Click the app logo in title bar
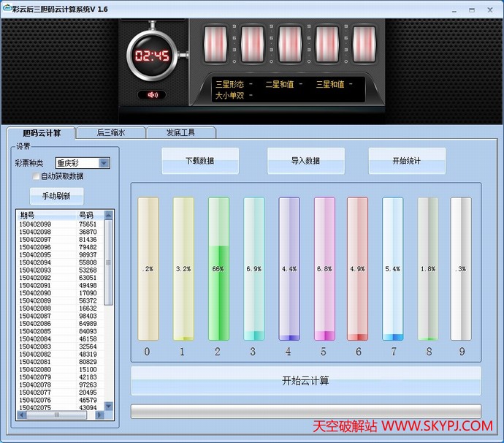 pyautogui.click(x=7, y=9)
